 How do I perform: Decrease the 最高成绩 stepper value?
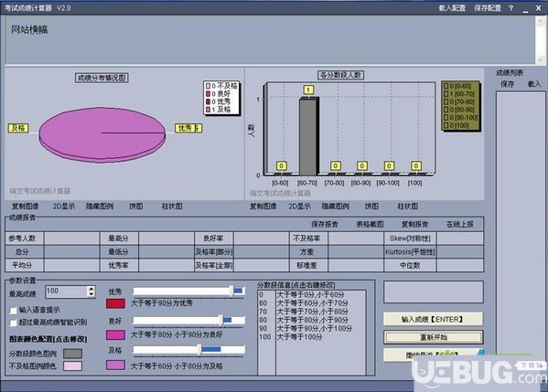[91, 294]
